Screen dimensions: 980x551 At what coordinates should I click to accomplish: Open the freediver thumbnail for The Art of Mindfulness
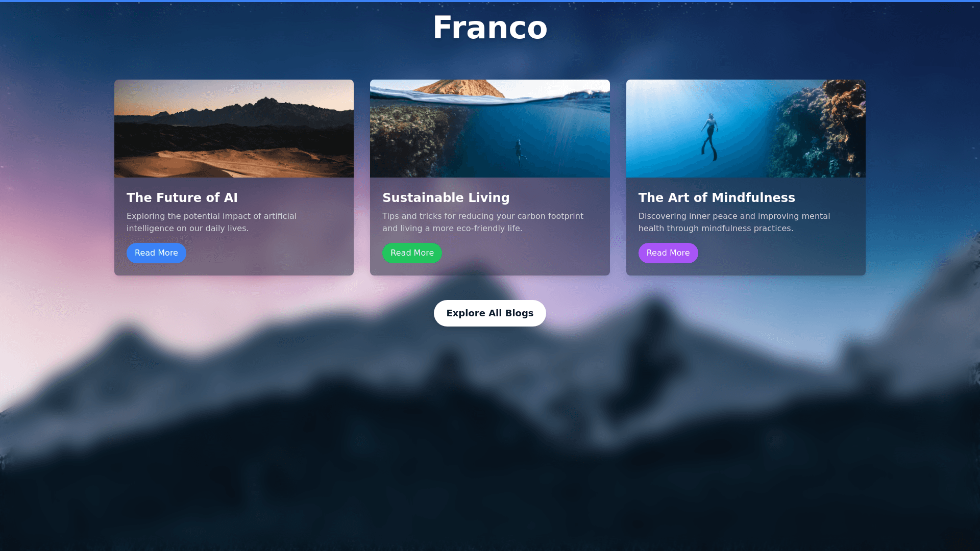(x=746, y=129)
